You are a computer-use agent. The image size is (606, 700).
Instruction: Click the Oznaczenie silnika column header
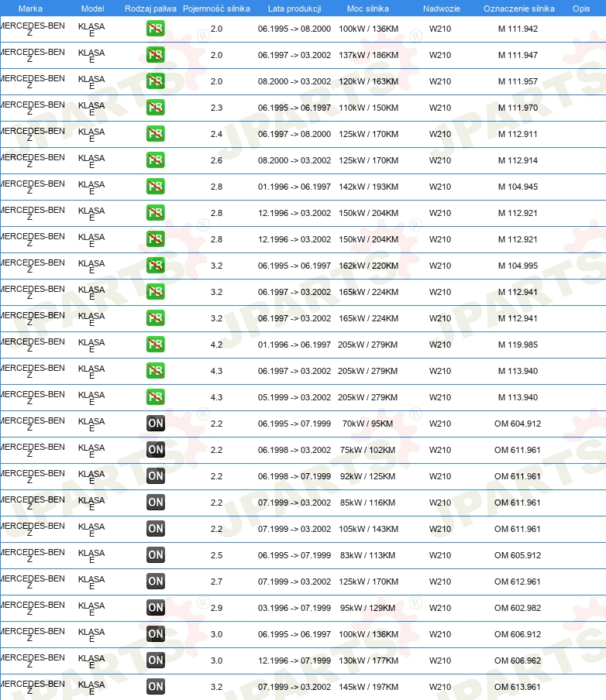519,9
